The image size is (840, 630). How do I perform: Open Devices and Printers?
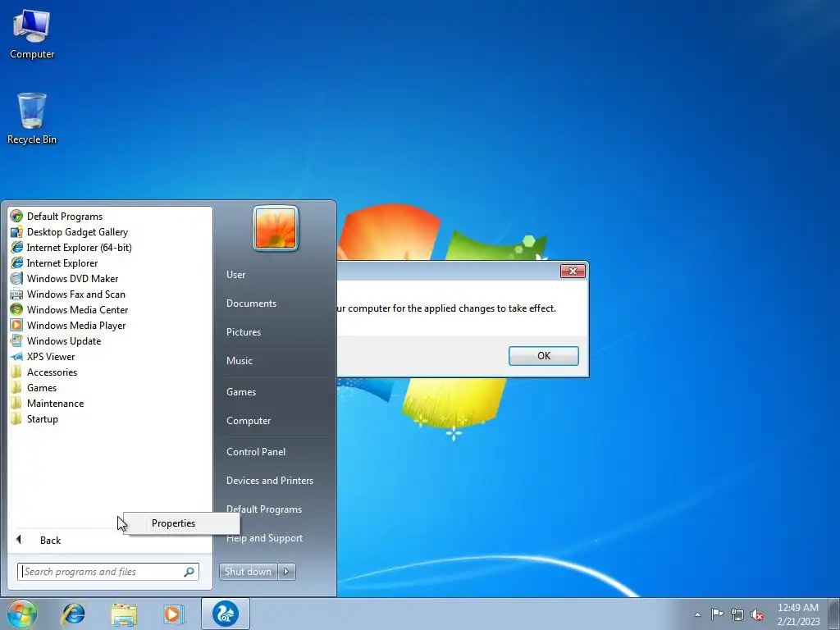(269, 481)
